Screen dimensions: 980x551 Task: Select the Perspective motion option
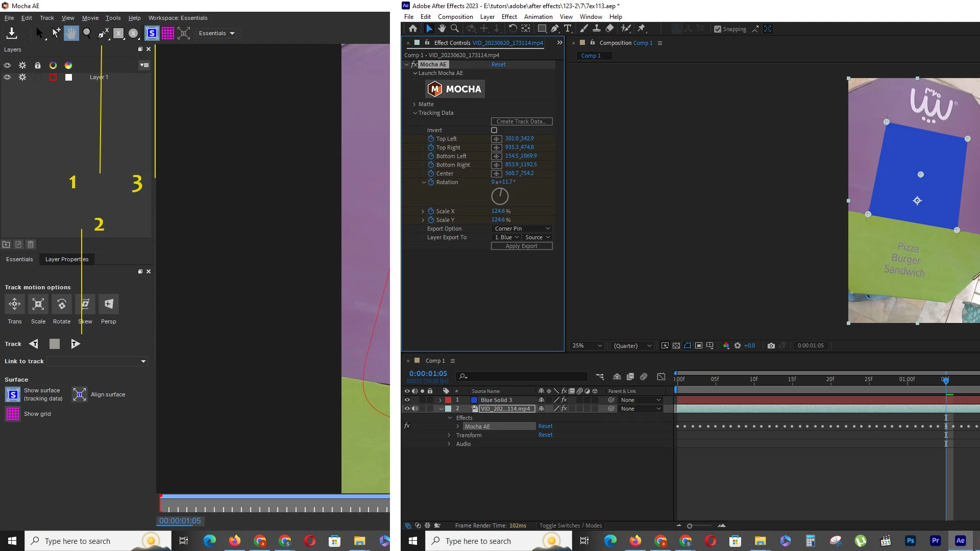pos(108,304)
